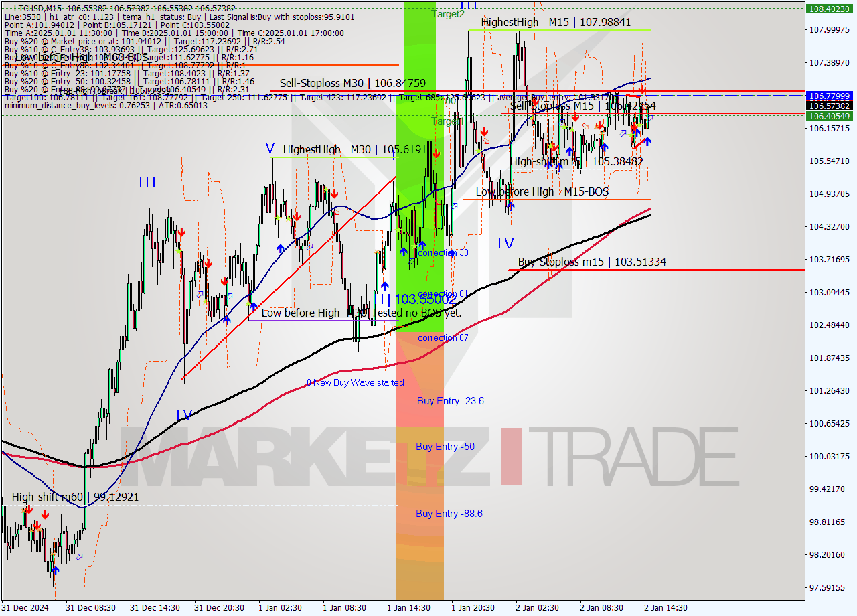Click the black 106.57382 current price tag
Image resolution: width=857 pixels, height=616 pixels.
[x=829, y=106]
